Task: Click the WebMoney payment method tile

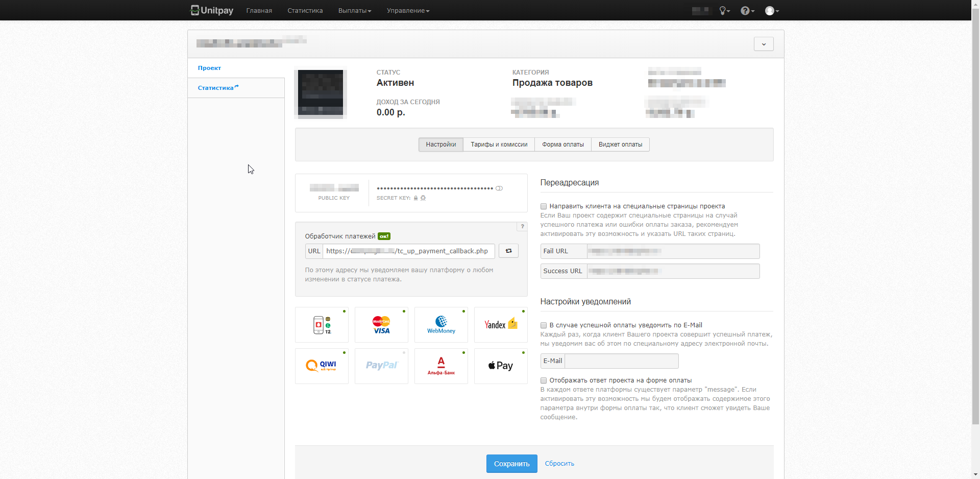Action: coord(441,325)
